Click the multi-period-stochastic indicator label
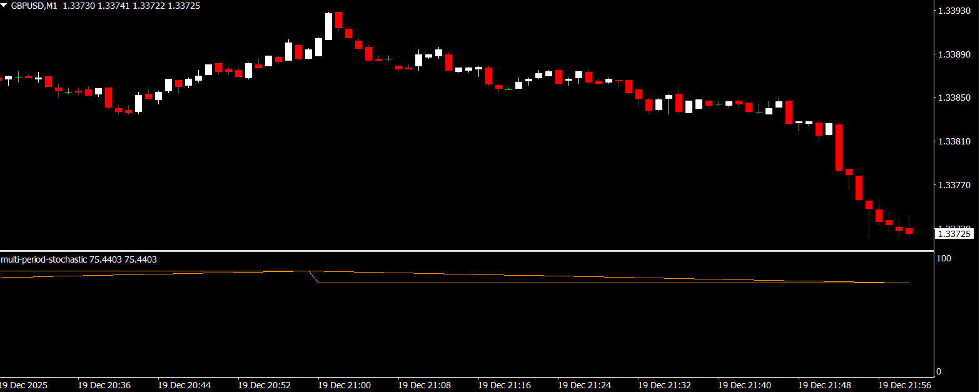Image resolution: width=980 pixels, height=392 pixels. 44,259
